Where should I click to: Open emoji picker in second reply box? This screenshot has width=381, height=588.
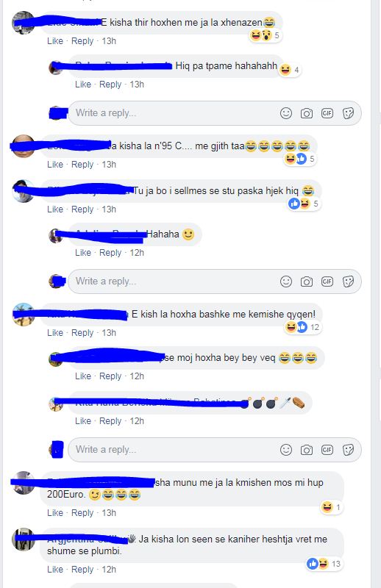tap(286, 282)
